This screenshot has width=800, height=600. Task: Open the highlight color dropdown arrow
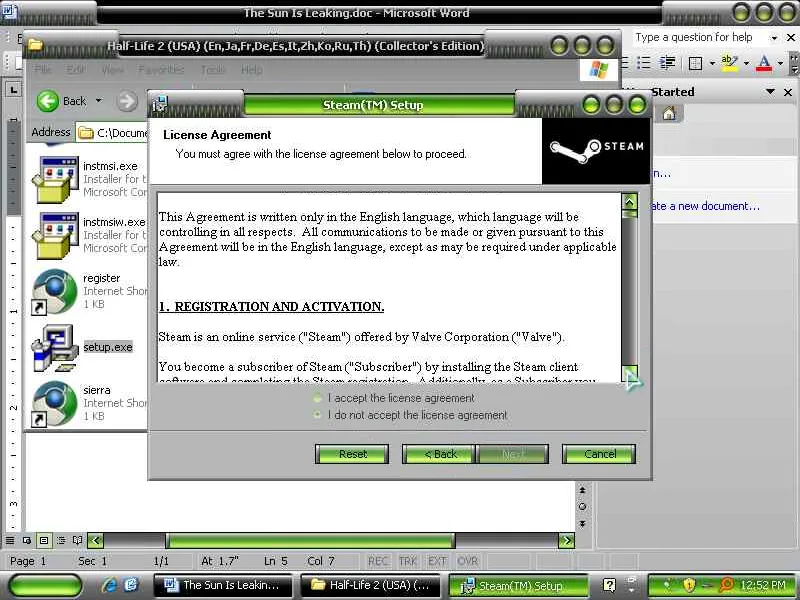746,63
